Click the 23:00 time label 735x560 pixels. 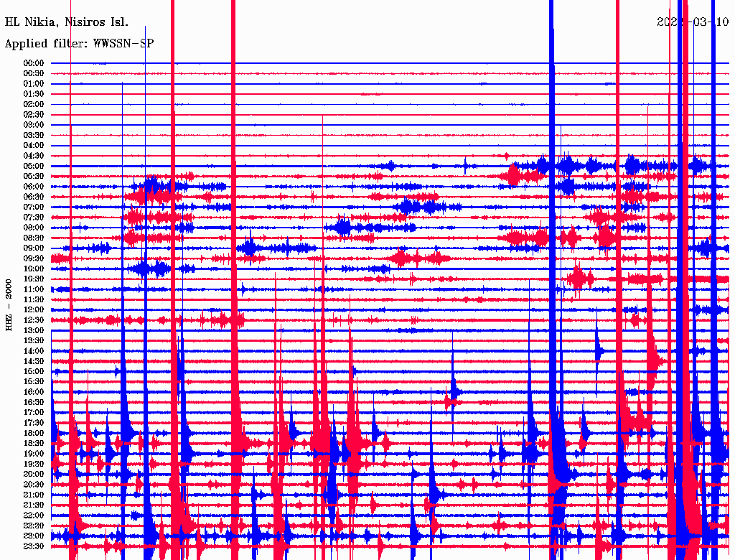pyautogui.click(x=33, y=536)
